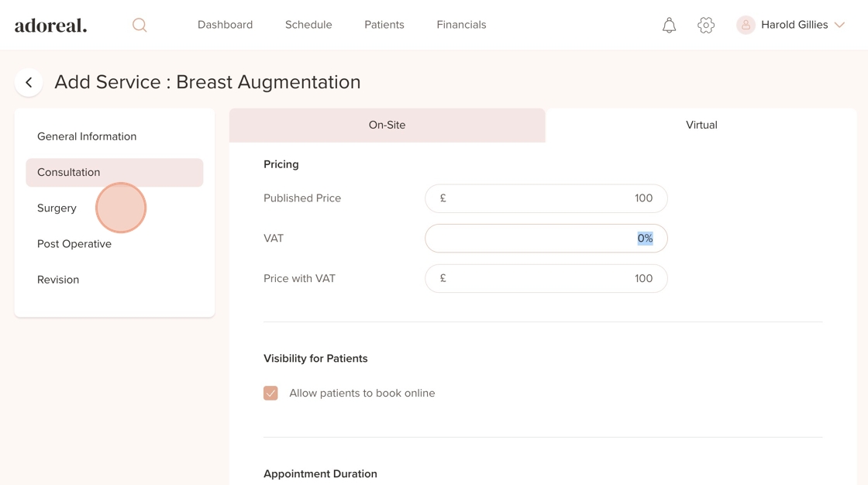Open the settings gear icon
Image resolution: width=868 pixels, height=485 pixels.
(x=706, y=25)
